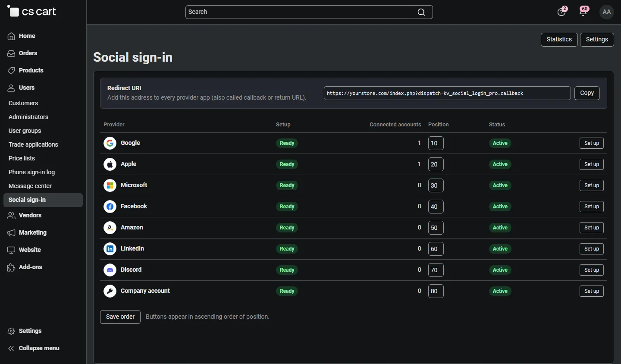Open the notifications bell icon
Screen dimensions: 621x364
583,12
